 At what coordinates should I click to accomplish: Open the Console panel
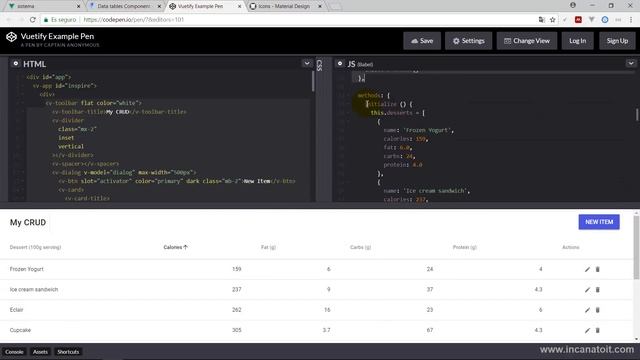tap(14, 352)
